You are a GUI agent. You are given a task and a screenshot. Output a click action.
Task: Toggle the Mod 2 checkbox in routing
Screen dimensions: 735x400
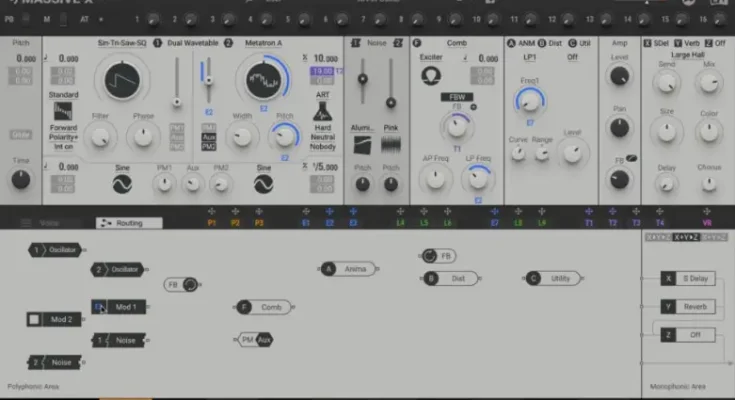tap(34, 319)
